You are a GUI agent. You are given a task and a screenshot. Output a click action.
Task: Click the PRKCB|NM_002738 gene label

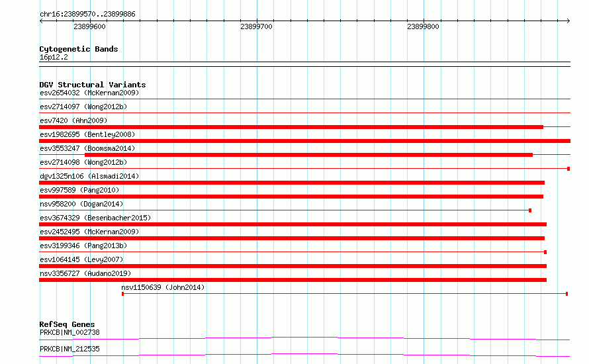69,332
